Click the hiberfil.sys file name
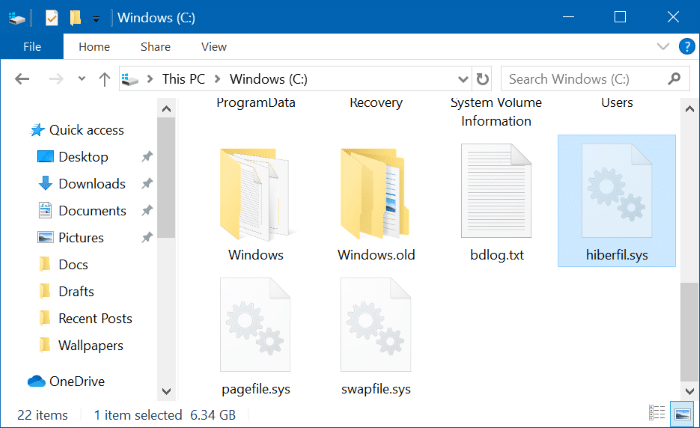 617,255
